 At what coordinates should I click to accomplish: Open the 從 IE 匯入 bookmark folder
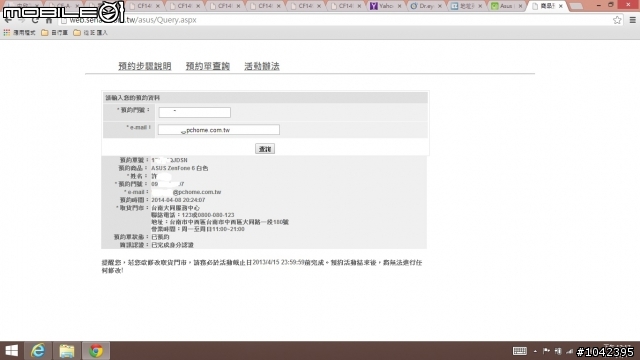[x=91, y=33]
